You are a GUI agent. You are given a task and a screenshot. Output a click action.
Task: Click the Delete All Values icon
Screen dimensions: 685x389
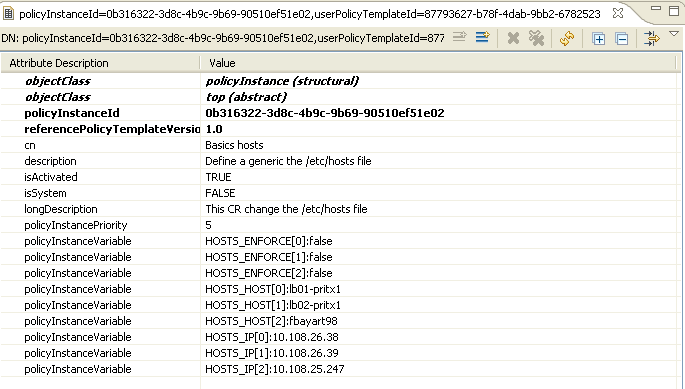(x=536, y=38)
